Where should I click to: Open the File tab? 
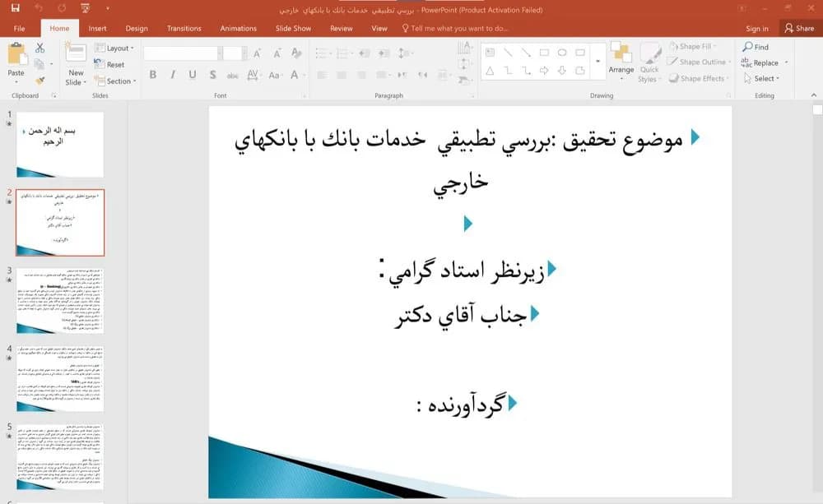coord(20,28)
